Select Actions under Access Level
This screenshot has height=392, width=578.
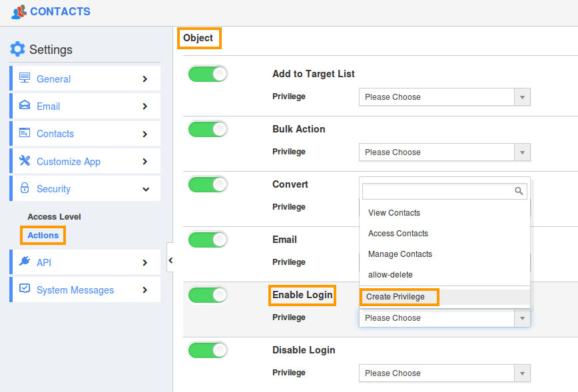tap(43, 235)
